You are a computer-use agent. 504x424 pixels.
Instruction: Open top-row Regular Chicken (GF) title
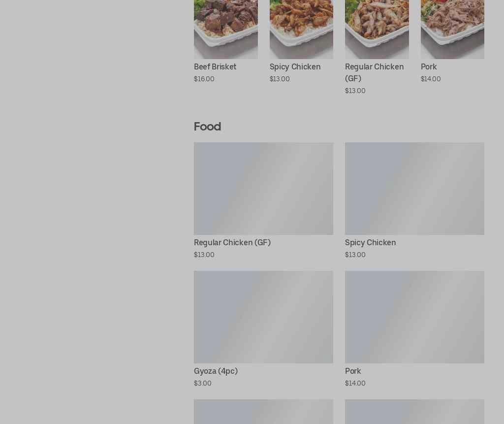point(374,72)
